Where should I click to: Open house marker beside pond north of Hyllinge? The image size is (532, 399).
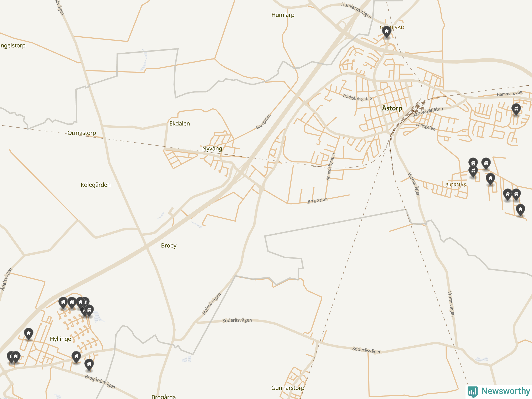click(89, 310)
